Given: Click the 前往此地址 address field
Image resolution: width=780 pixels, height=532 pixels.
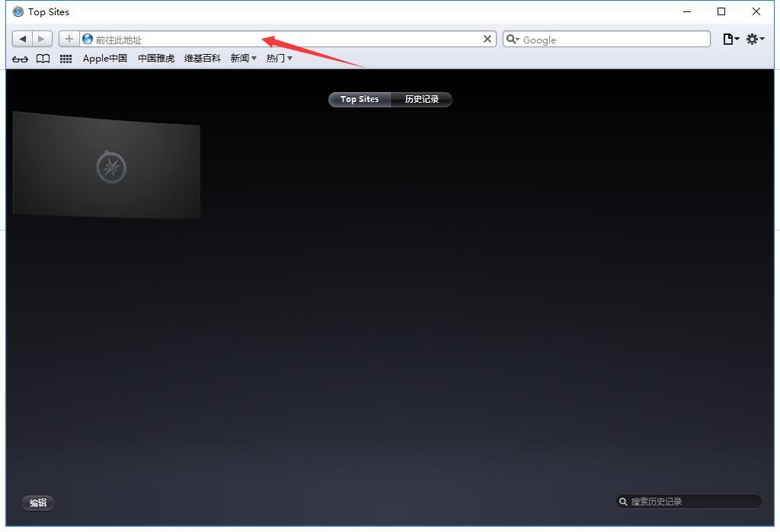Looking at the screenshot, I should coord(287,40).
